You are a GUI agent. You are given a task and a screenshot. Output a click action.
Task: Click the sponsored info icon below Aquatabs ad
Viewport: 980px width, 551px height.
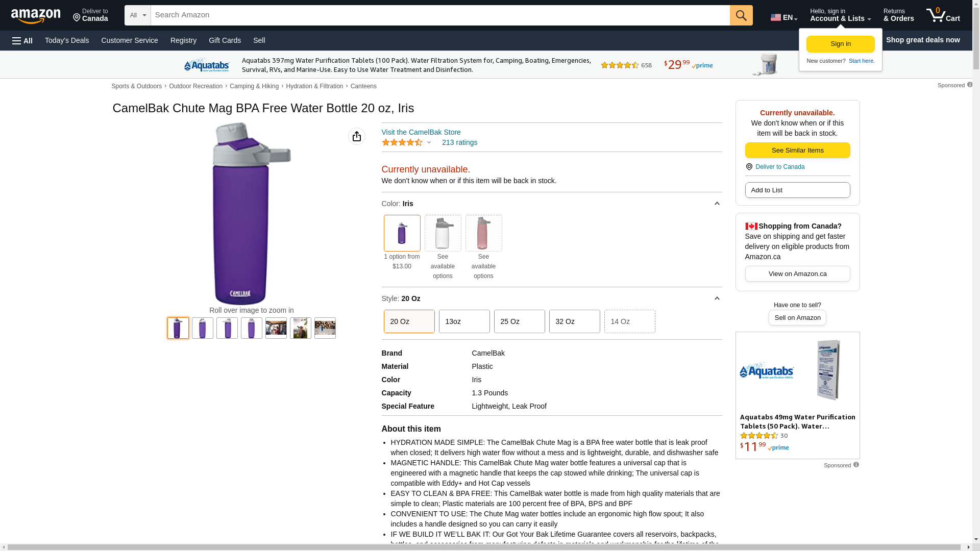[856, 465]
